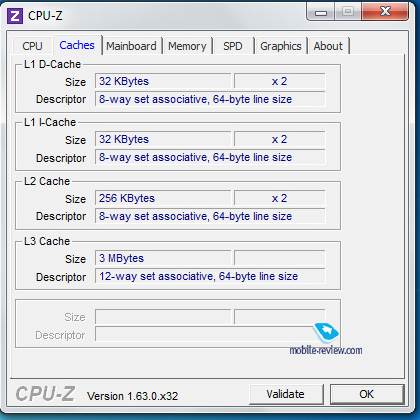
Task: Click the mobile-review.com watermark logo
Action: [x=326, y=339]
